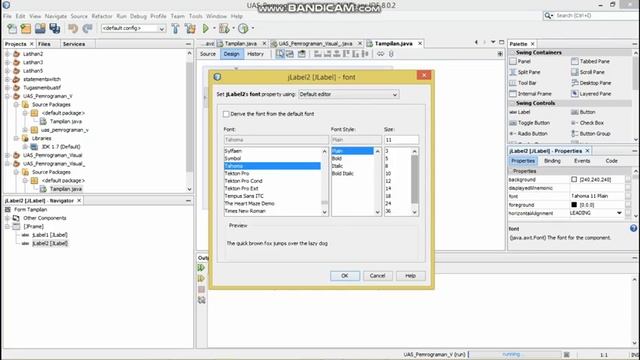The width and height of the screenshot is (640, 360).
Task: Click the New File toolbar icon
Action: tap(12, 29)
